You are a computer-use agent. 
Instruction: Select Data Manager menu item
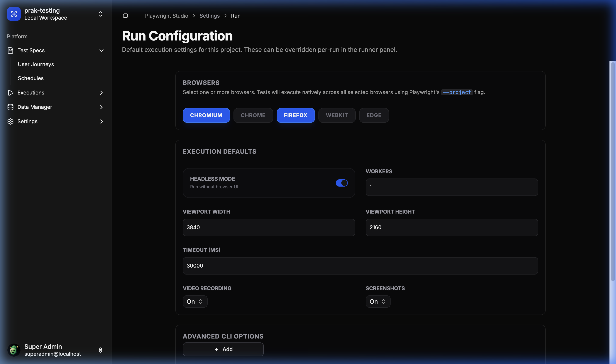pyautogui.click(x=56, y=107)
